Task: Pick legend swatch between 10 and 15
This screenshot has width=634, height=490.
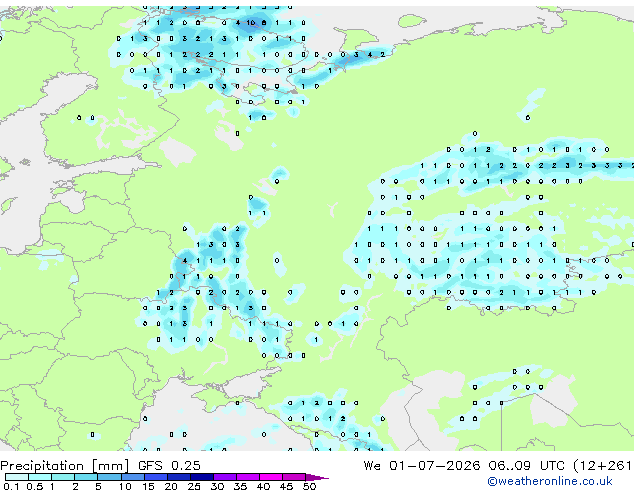Action: click(x=133, y=477)
